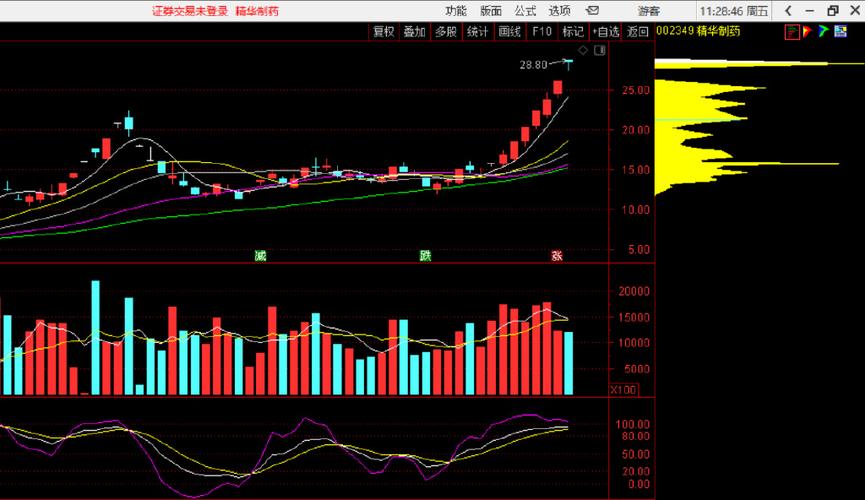Image resolution: width=865 pixels, height=500 pixels.
Task: Select the red boxed chip distribution icon
Action: [x=792, y=31]
